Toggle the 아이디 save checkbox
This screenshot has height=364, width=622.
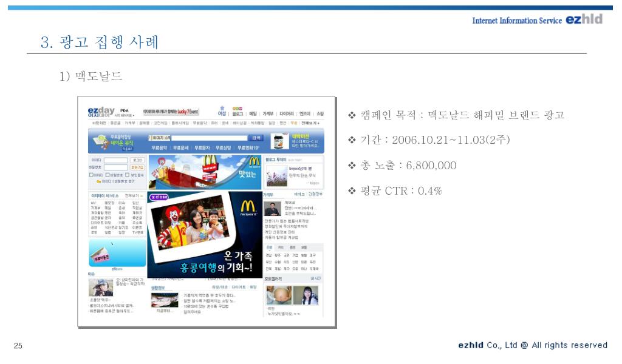(92, 175)
